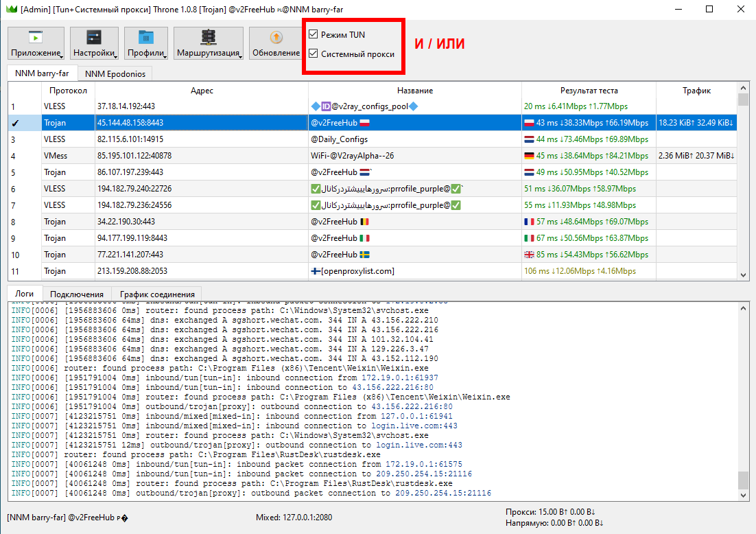Open the Приложение toolbar icon
The width and height of the screenshot is (756, 534).
coord(36,38)
